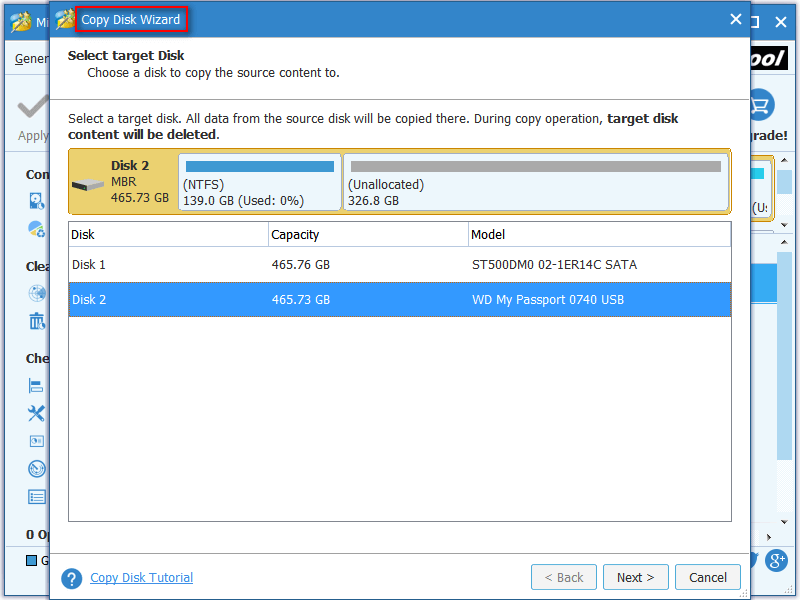Click the trash can delete sidebar icon
This screenshot has height=600, width=800.
[37, 321]
